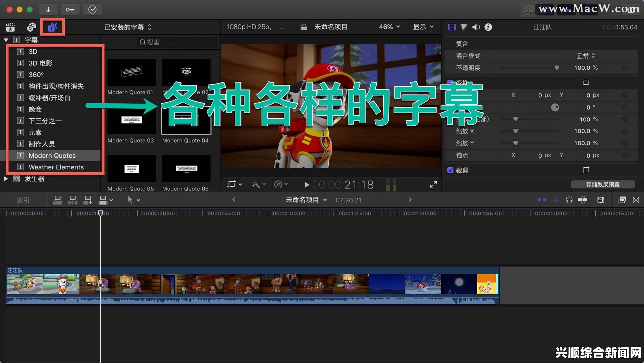Open the overwrite edit options chevron
The width and height of the screenshot is (644, 363).
coord(111,200)
